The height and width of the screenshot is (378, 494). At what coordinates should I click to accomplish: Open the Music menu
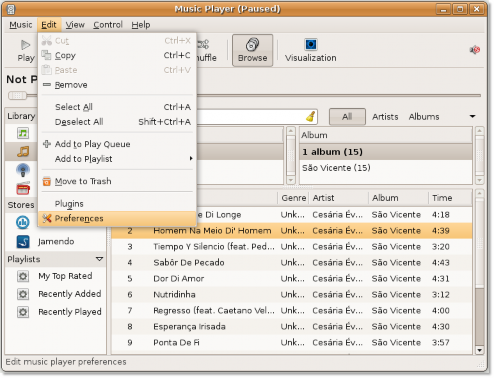(21, 25)
